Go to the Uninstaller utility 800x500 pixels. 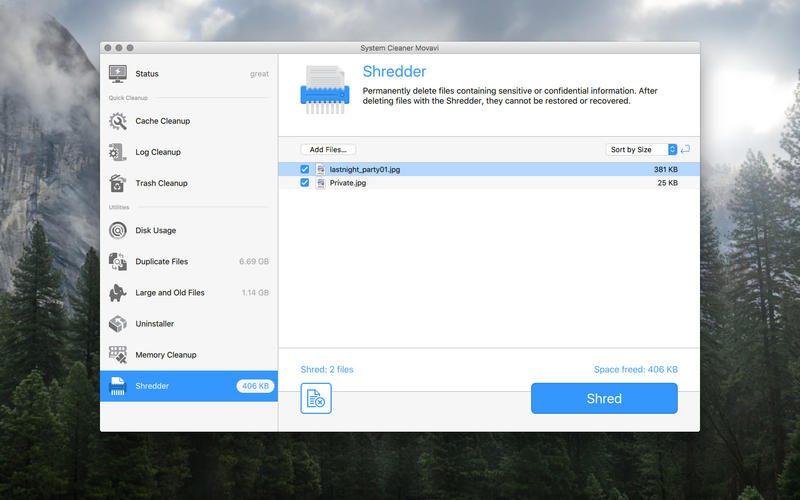(x=189, y=323)
